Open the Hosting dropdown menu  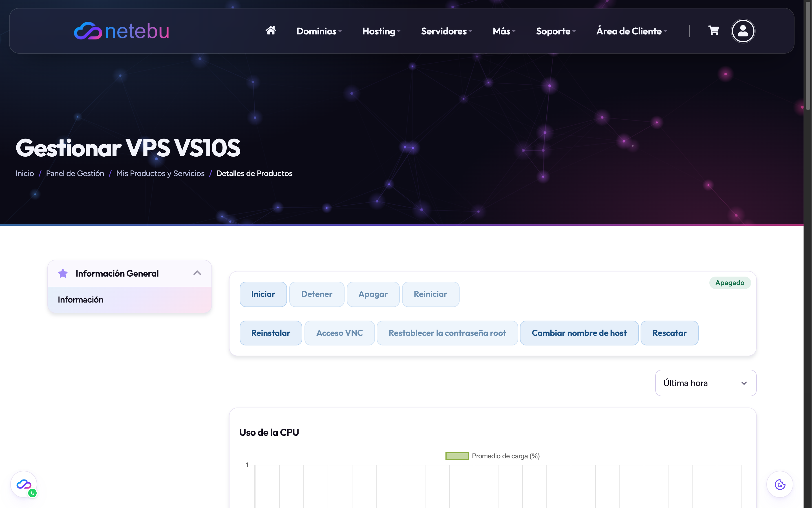click(381, 31)
